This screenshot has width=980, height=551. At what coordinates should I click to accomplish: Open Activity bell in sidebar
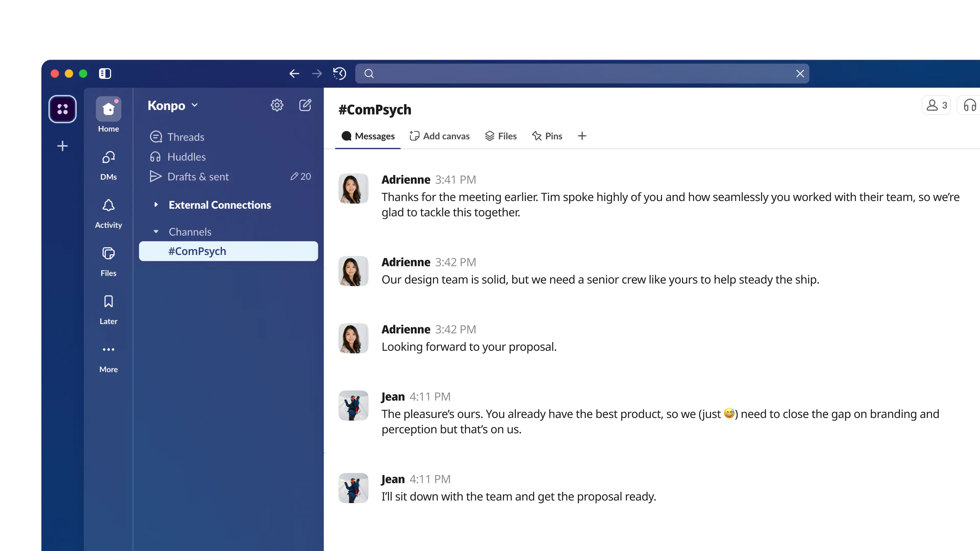(108, 213)
